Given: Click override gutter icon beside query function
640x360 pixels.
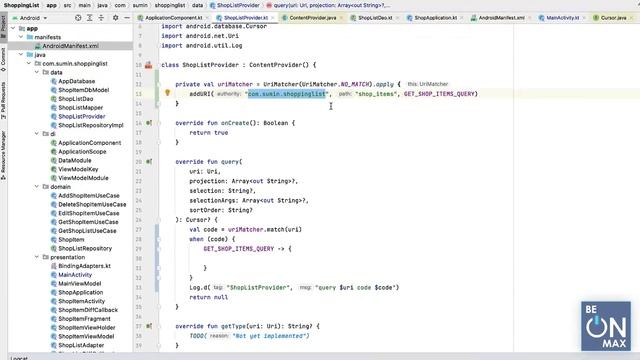Looking at the screenshot, I should pos(149,162).
